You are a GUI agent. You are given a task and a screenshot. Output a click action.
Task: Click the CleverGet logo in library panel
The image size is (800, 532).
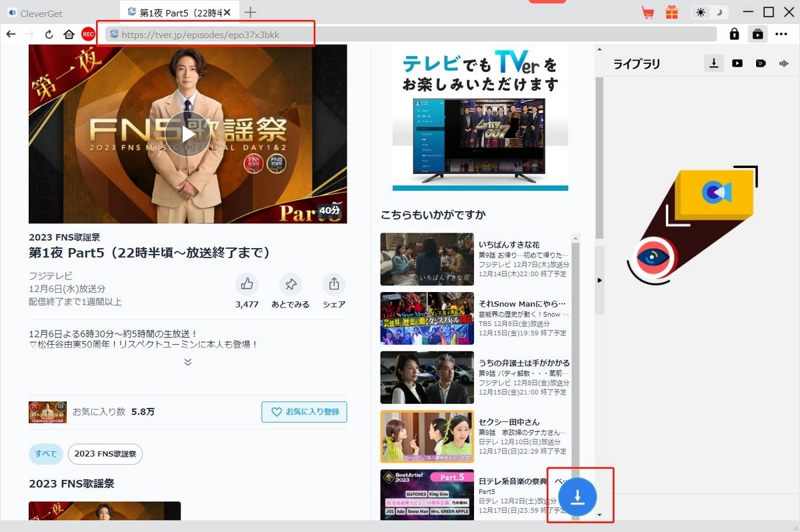click(716, 193)
